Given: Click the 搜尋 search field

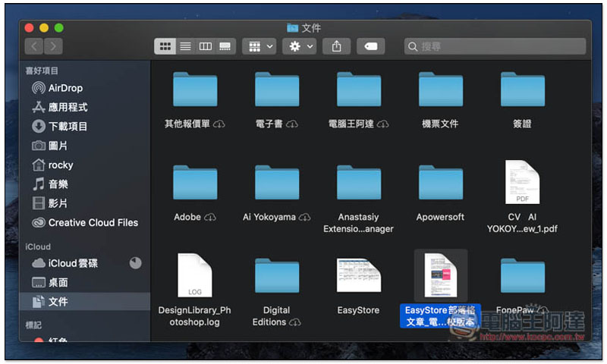Looking at the screenshot, I should pos(495,46).
